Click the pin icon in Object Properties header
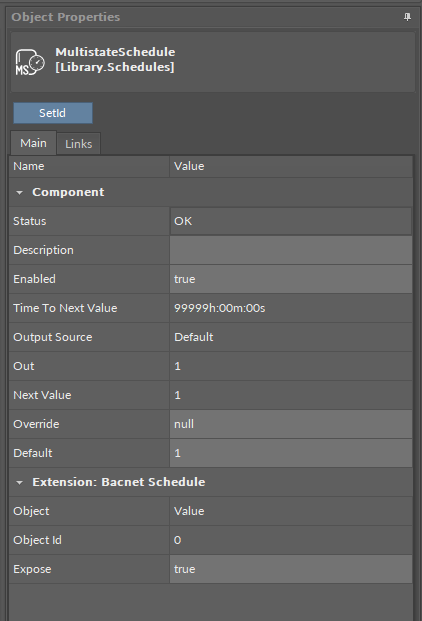 [407, 17]
